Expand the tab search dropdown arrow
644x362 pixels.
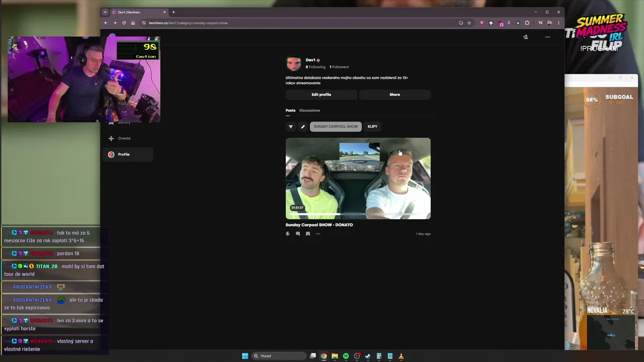pyautogui.click(x=105, y=12)
